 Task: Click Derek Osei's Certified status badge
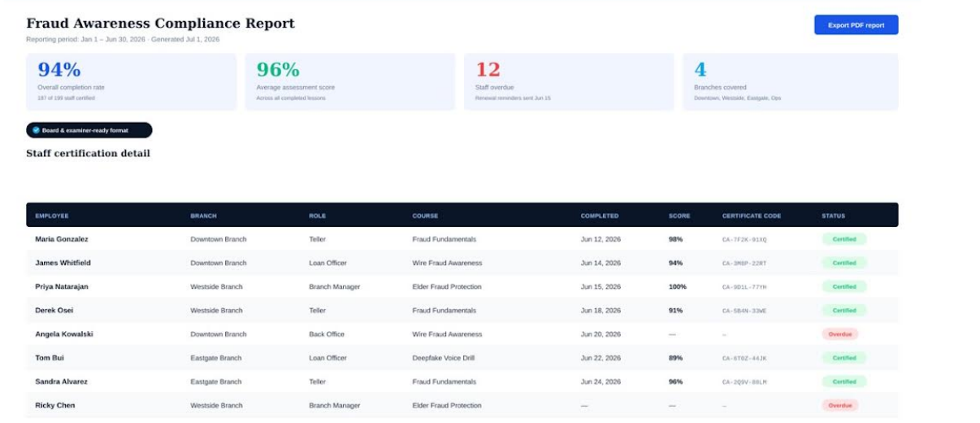pos(844,310)
